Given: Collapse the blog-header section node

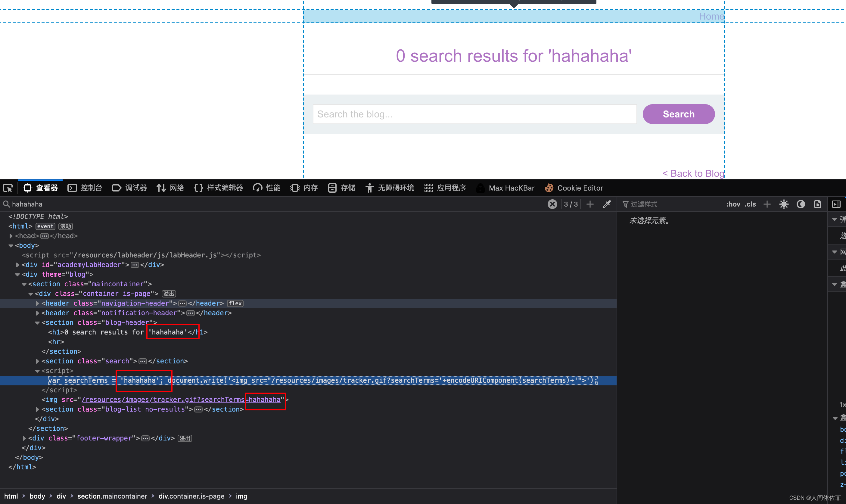Looking at the screenshot, I should pos(37,323).
